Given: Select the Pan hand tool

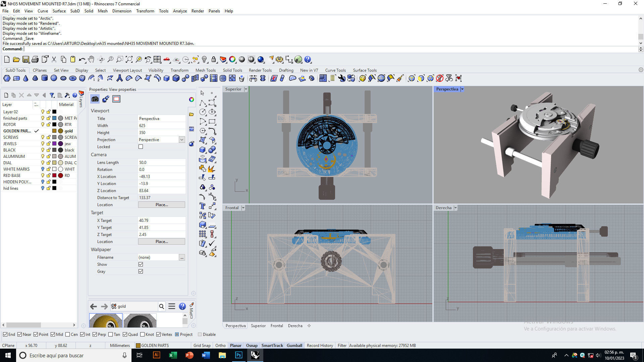Looking at the screenshot, I should point(91,60).
